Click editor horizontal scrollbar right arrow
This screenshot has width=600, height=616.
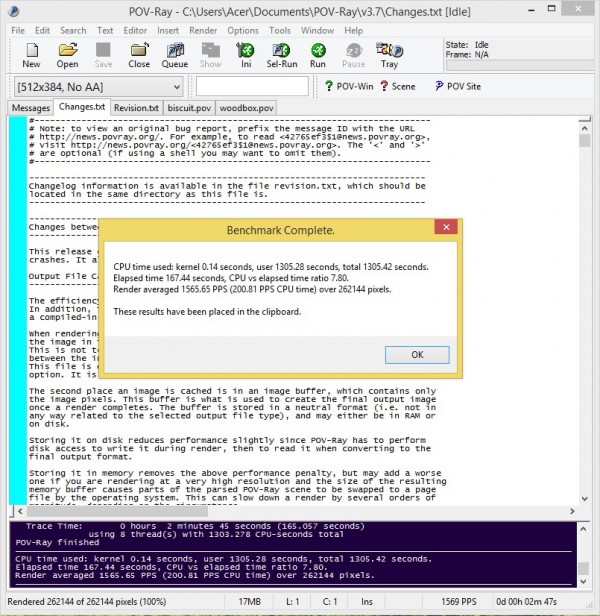pyautogui.click(x=572, y=511)
